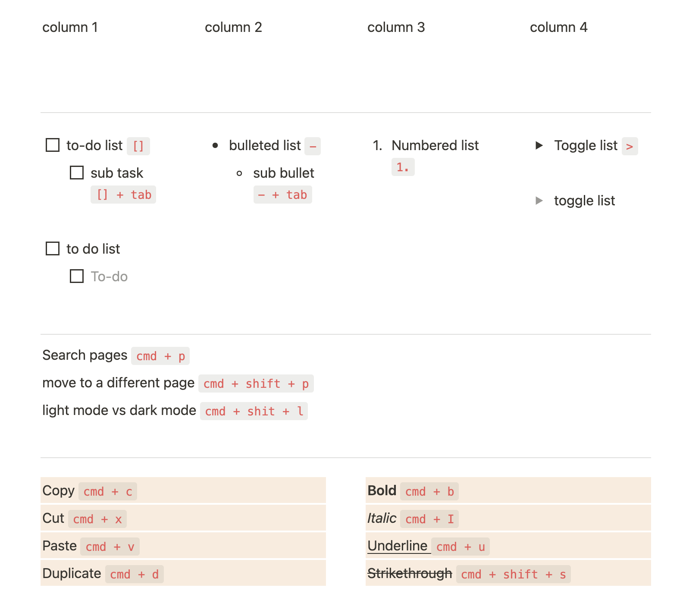The height and width of the screenshot is (616, 683).
Task: Check the "to-do list" checkbox
Action: 53,145
